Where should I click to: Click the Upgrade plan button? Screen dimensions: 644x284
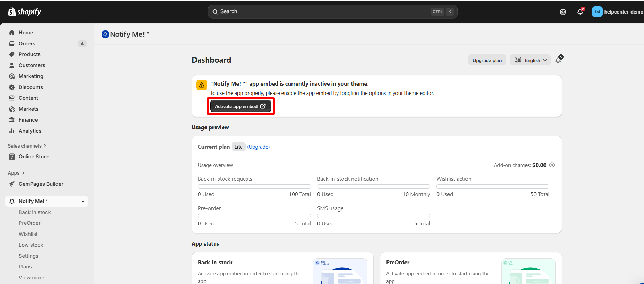click(487, 60)
